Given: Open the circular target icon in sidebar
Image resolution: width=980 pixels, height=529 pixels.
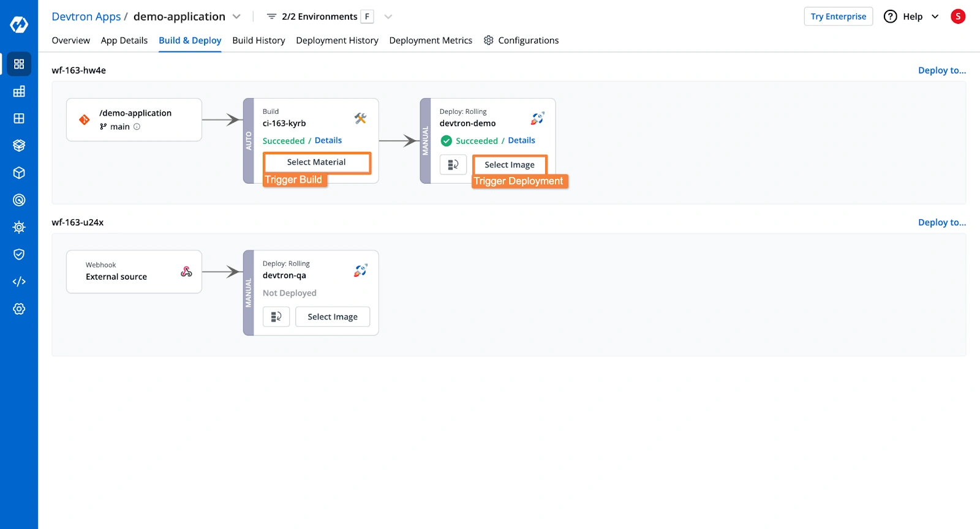Looking at the screenshot, I should [19, 200].
